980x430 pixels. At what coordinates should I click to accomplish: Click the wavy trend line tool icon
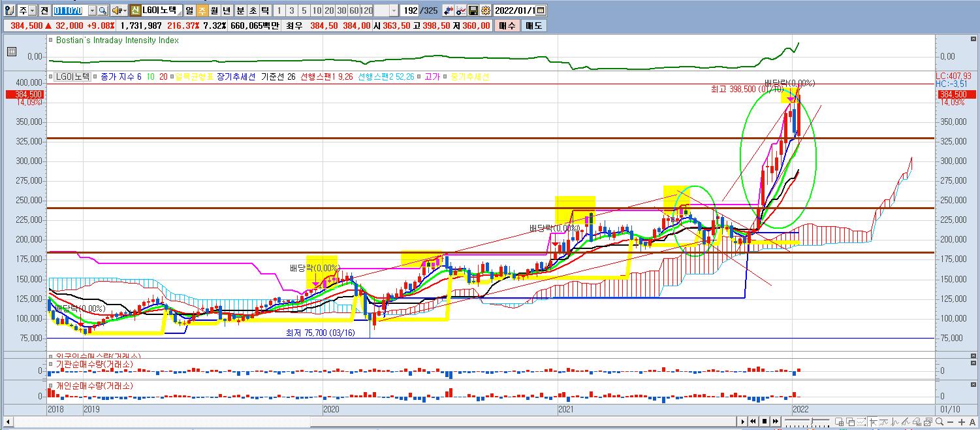pos(883,422)
